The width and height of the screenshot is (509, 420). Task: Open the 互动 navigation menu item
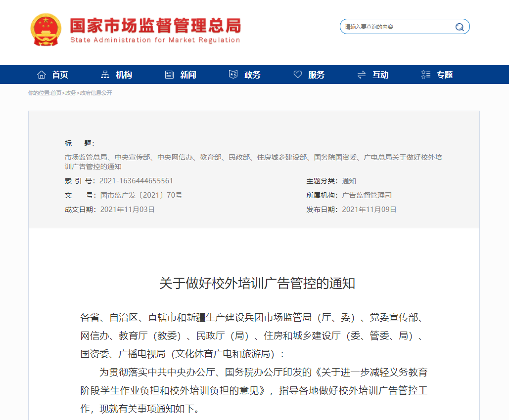[x=380, y=75]
